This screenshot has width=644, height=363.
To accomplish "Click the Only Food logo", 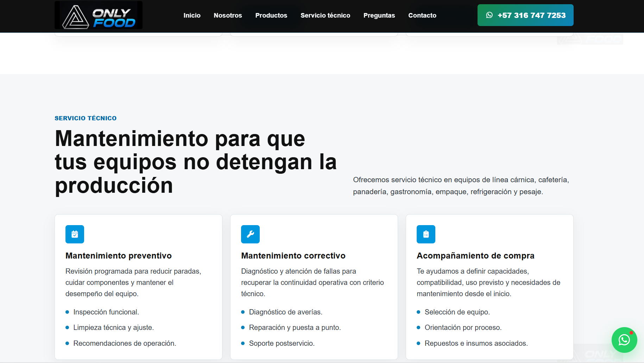I will [99, 15].
